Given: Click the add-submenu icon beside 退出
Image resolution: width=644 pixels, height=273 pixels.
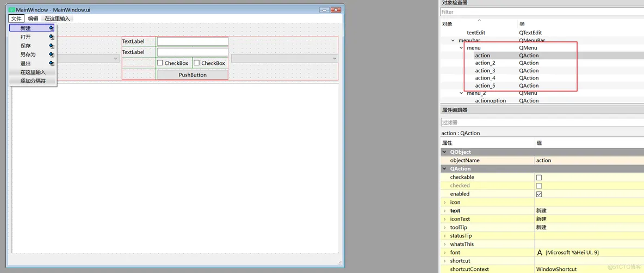Looking at the screenshot, I should point(51,63).
